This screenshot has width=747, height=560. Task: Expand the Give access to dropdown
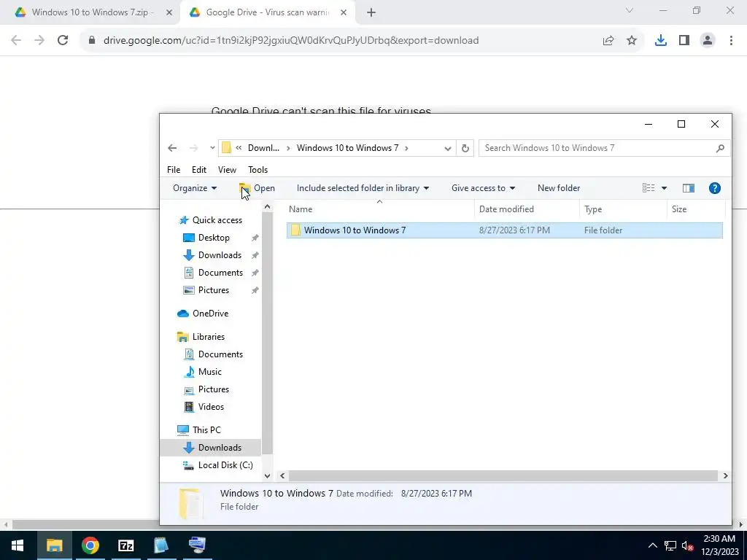tap(483, 188)
